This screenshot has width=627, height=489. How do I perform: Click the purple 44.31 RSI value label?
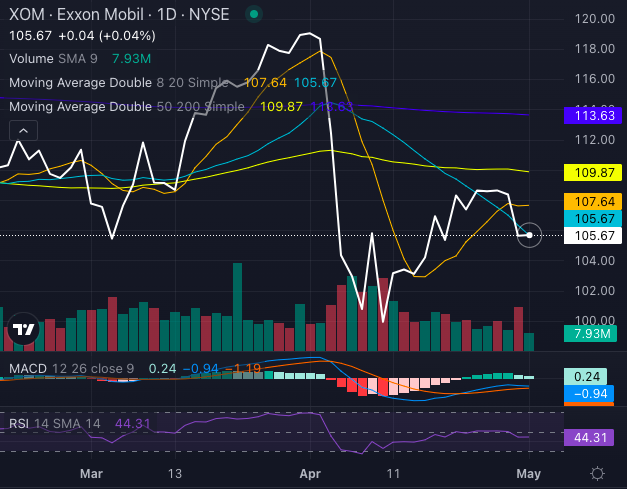pos(588,438)
